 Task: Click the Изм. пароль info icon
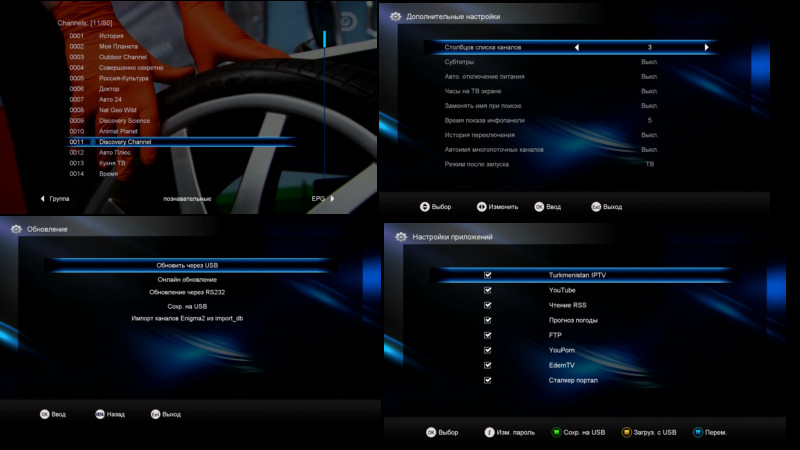489,432
